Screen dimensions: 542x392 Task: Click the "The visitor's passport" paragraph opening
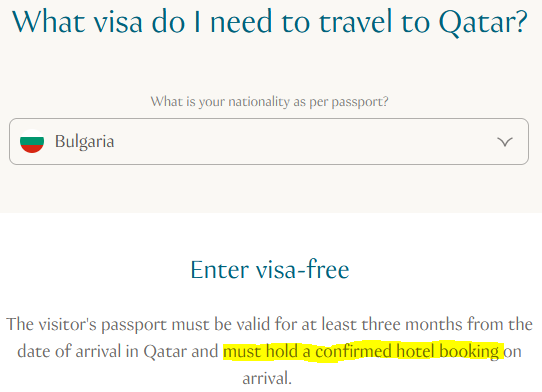pyautogui.click(x=86, y=325)
